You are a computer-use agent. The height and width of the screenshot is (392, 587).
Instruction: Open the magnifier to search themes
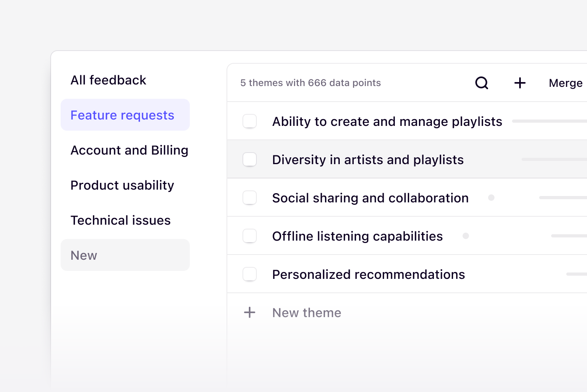[x=482, y=83]
